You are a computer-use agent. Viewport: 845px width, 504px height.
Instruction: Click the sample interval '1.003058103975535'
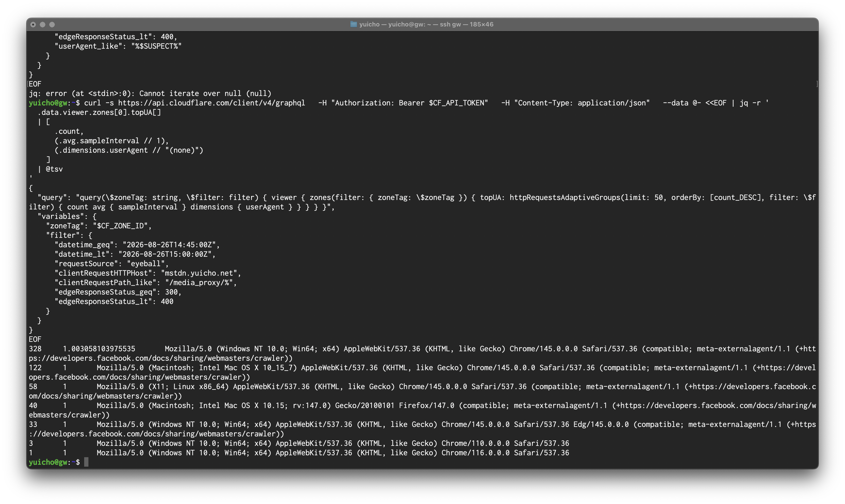(x=99, y=349)
